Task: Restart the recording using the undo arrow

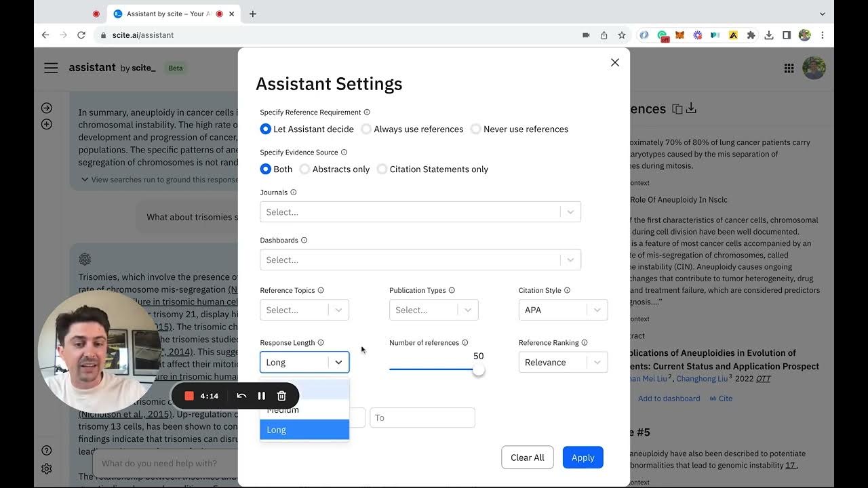Action: 241,396
